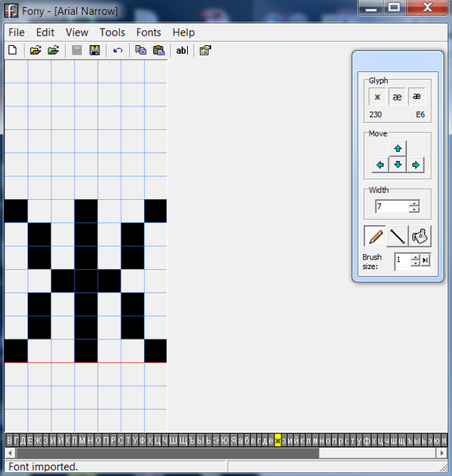Image resolution: width=452 pixels, height=476 pixels.
Task: Move glyph right with right arrow
Action: coord(416,165)
